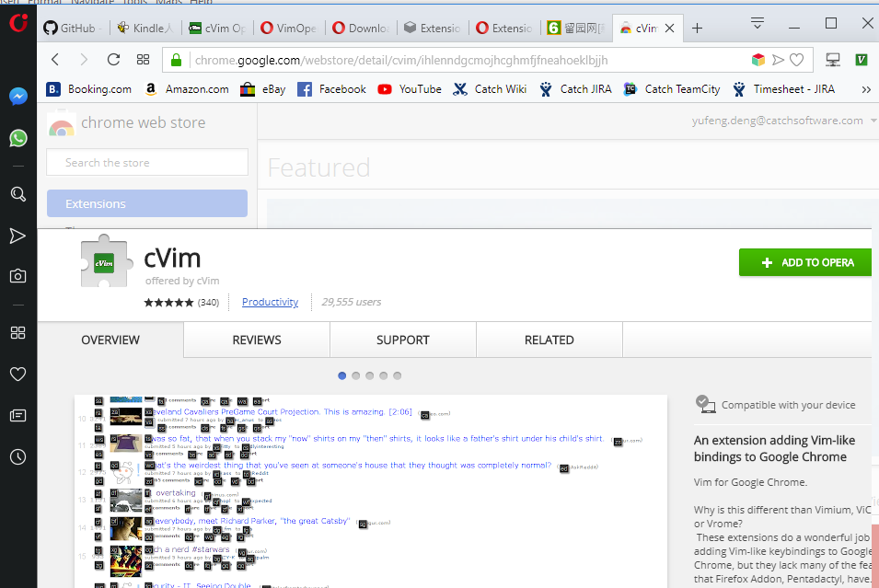
Task: Open sidebar search magnifier icon
Action: coord(17,194)
